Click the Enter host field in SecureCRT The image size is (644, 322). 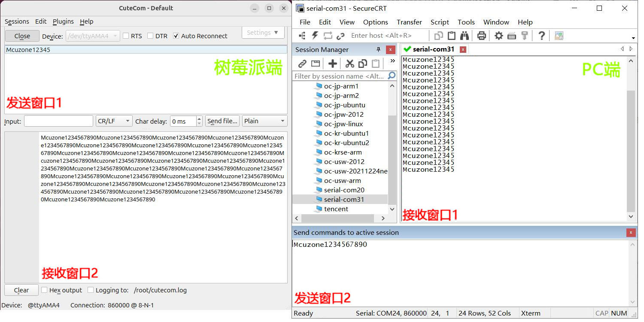[x=389, y=36]
